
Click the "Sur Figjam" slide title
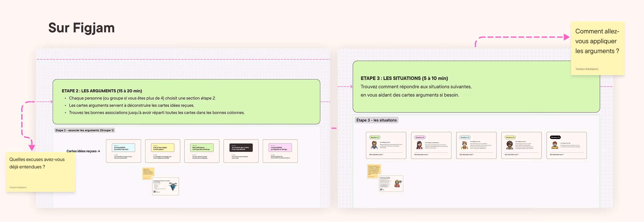click(81, 28)
